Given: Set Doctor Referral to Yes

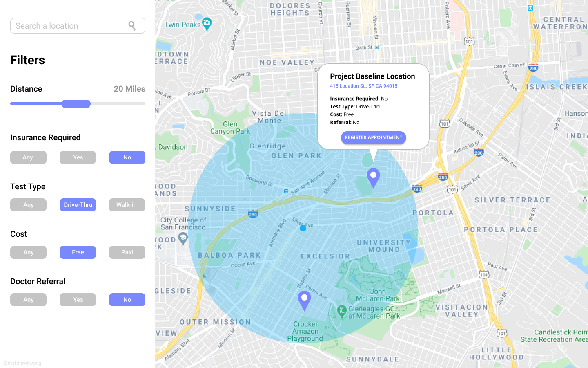Looking at the screenshot, I should [78, 300].
